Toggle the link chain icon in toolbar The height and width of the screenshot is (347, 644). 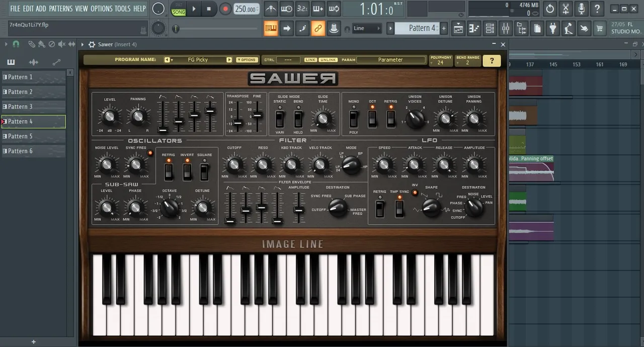coord(318,28)
